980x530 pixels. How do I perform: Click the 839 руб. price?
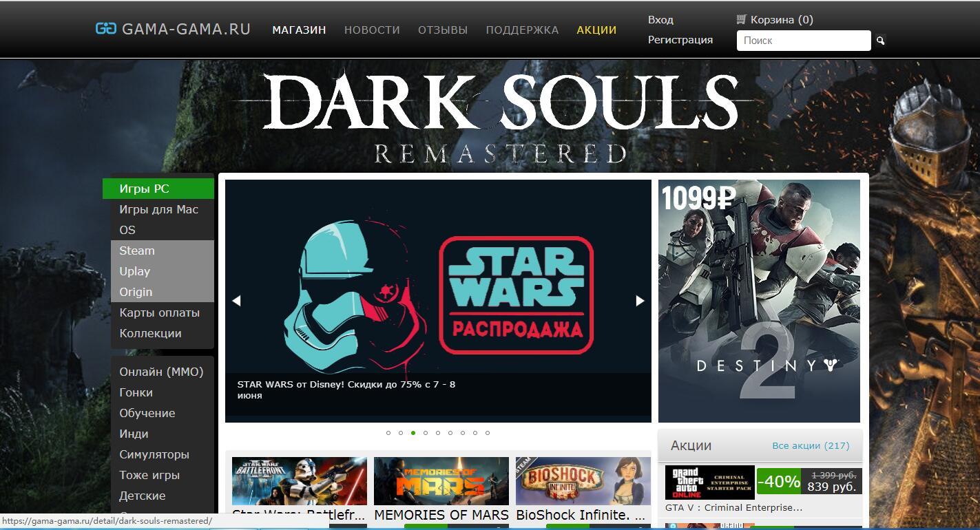832,487
